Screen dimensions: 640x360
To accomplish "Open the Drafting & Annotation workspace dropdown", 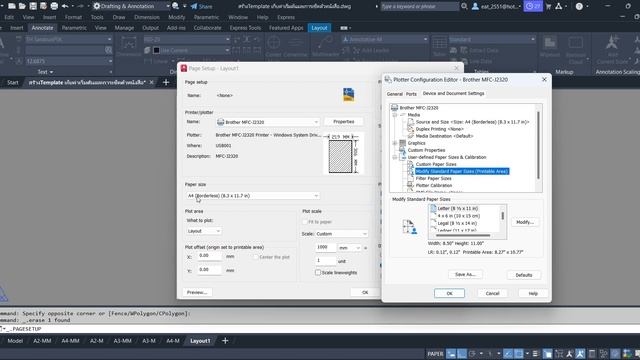I will tap(131, 6).
